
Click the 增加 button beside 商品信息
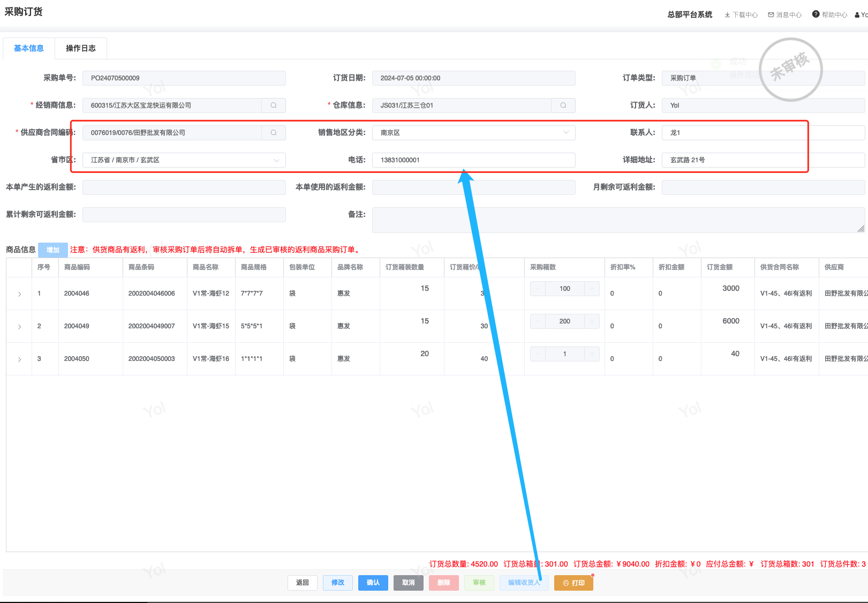point(53,250)
